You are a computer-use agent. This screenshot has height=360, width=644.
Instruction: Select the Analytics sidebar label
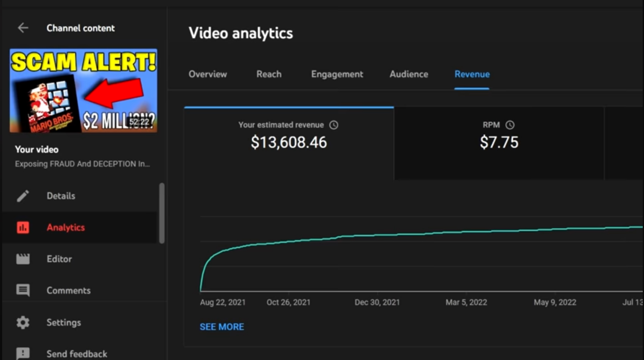tap(66, 228)
